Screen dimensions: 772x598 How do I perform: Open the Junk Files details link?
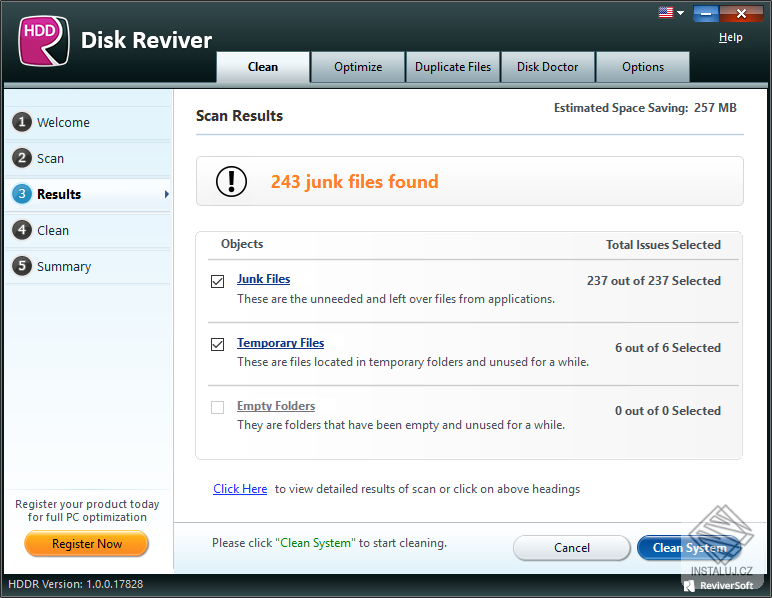point(263,279)
